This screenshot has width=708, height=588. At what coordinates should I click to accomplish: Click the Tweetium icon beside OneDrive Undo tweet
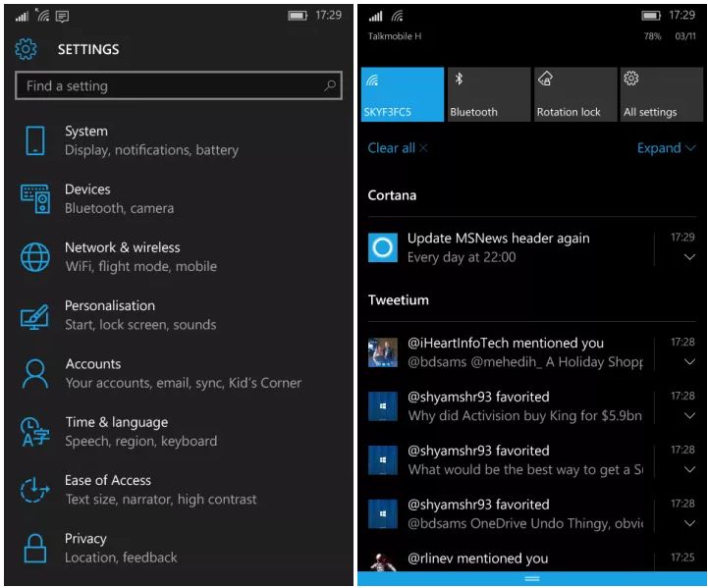point(383,514)
